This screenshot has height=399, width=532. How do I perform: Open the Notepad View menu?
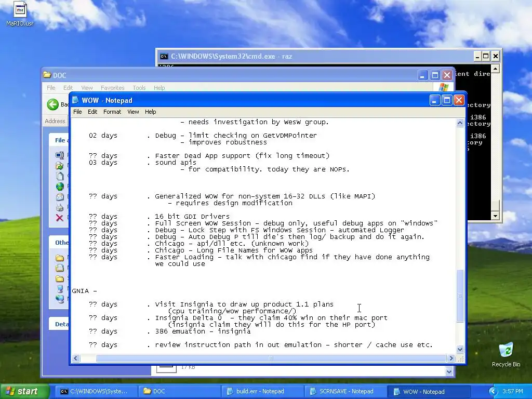(x=133, y=112)
